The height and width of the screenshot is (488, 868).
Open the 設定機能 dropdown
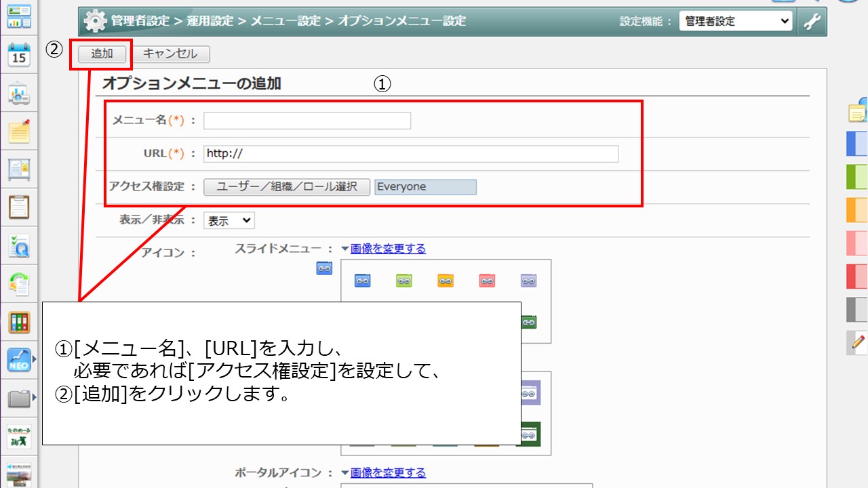735,21
